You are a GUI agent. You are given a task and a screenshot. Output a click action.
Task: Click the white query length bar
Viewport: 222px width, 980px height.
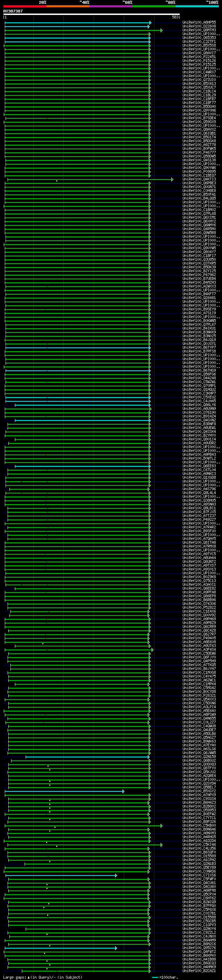(x=92, y=15)
